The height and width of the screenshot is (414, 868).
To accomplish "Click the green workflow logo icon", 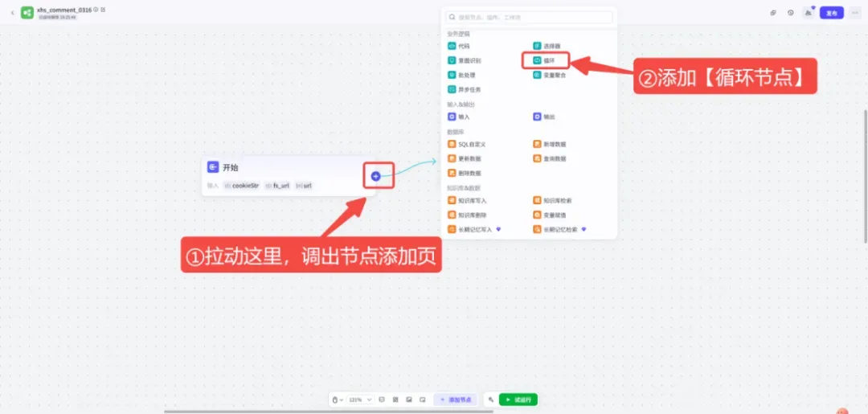I will [x=27, y=12].
